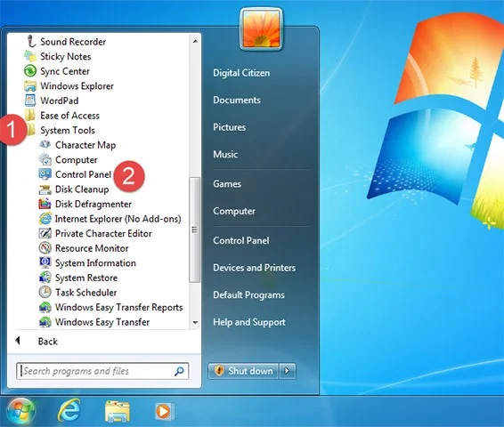Open Computer in right pane

pyautogui.click(x=234, y=211)
